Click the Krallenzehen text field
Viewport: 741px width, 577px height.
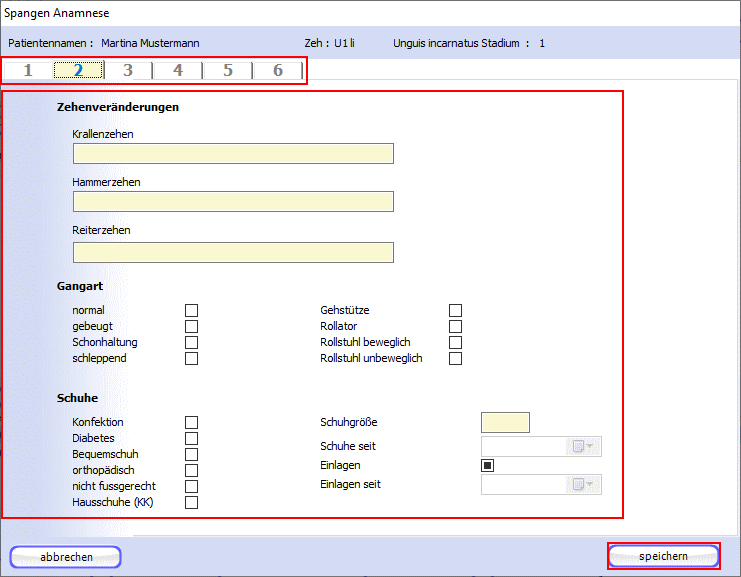[233, 153]
